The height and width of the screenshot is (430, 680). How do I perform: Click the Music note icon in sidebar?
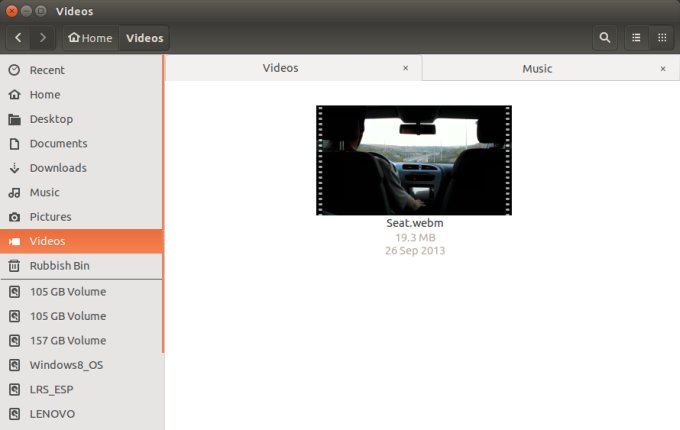click(x=14, y=192)
